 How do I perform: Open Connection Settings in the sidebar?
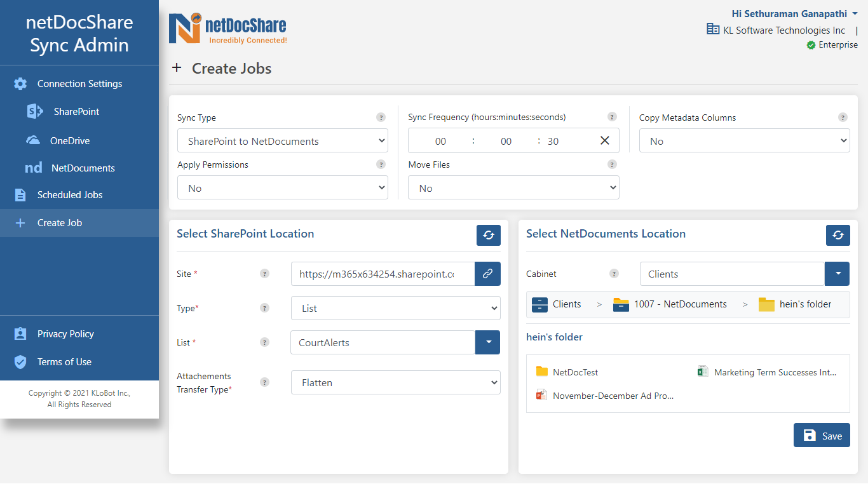(x=79, y=84)
